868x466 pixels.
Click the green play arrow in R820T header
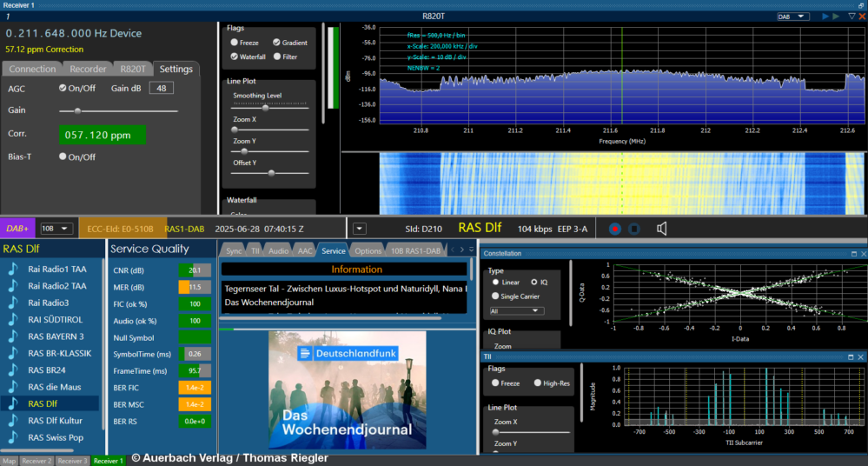click(x=836, y=17)
